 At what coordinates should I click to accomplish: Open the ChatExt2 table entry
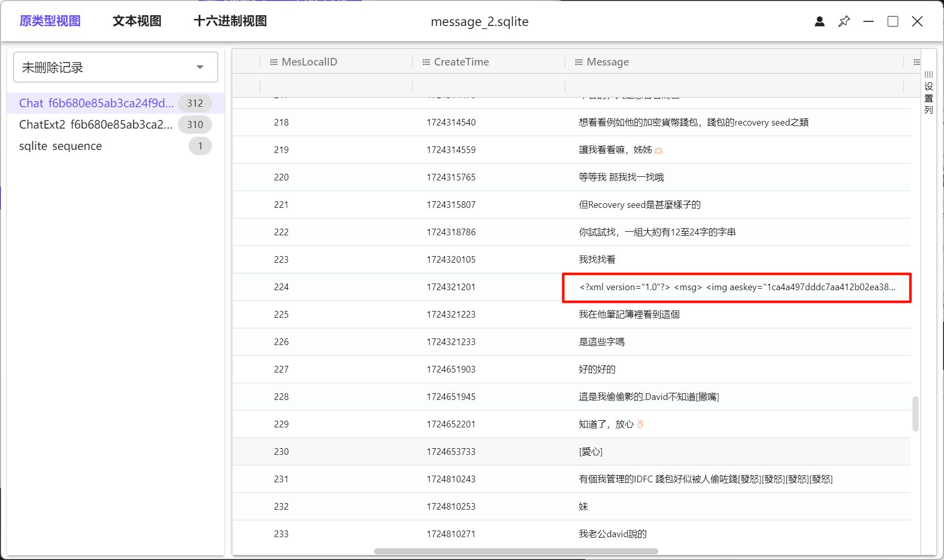(x=96, y=125)
